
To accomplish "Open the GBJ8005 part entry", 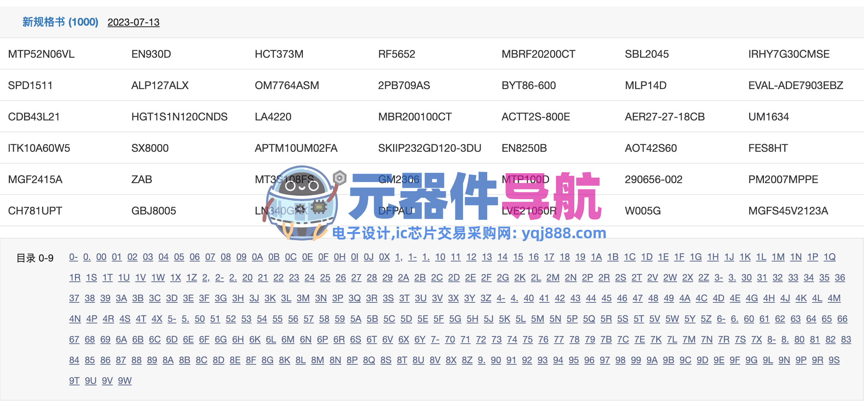I will point(154,211).
